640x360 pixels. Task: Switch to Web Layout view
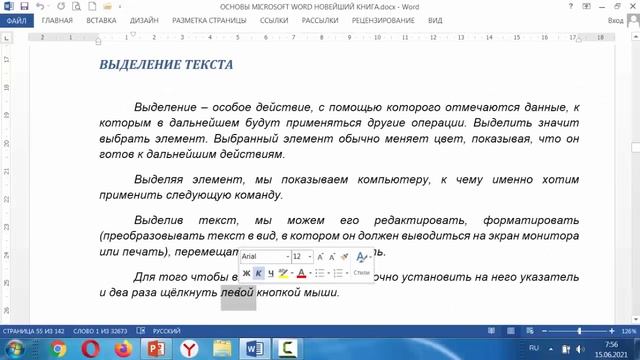[529, 331]
